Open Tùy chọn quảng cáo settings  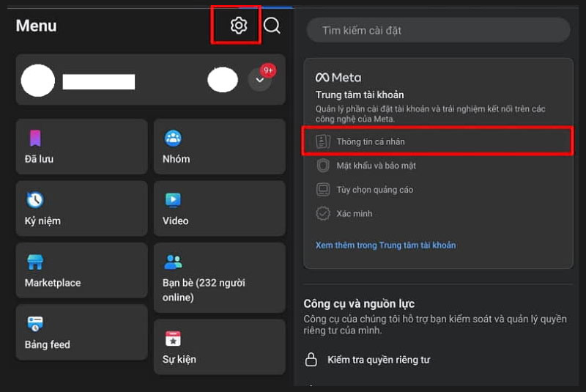click(x=374, y=190)
